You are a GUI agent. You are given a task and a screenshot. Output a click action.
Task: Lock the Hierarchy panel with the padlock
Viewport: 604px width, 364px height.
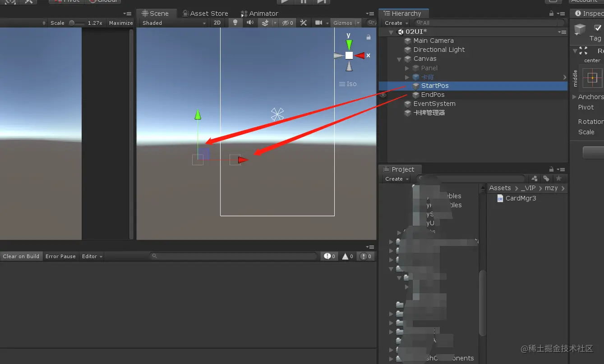click(x=552, y=14)
